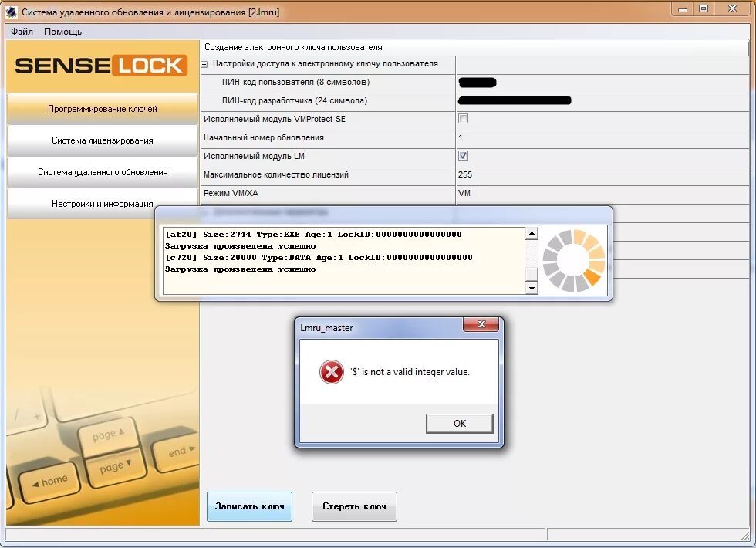Close the Lmru_master error dialog
This screenshot has height=548, width=756.
481,324
